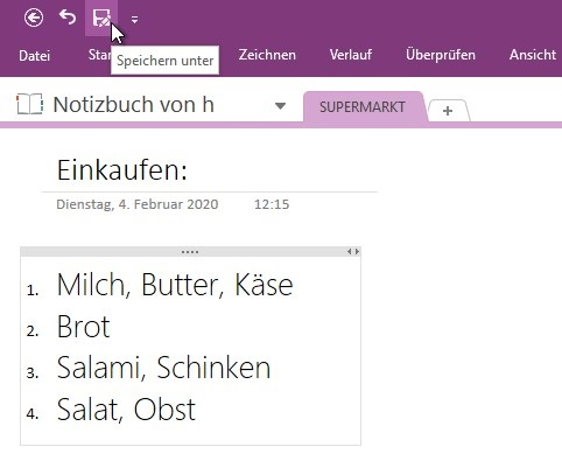
Task: Click the list item Milch, Butter, Käse
Action: point(175,285)
